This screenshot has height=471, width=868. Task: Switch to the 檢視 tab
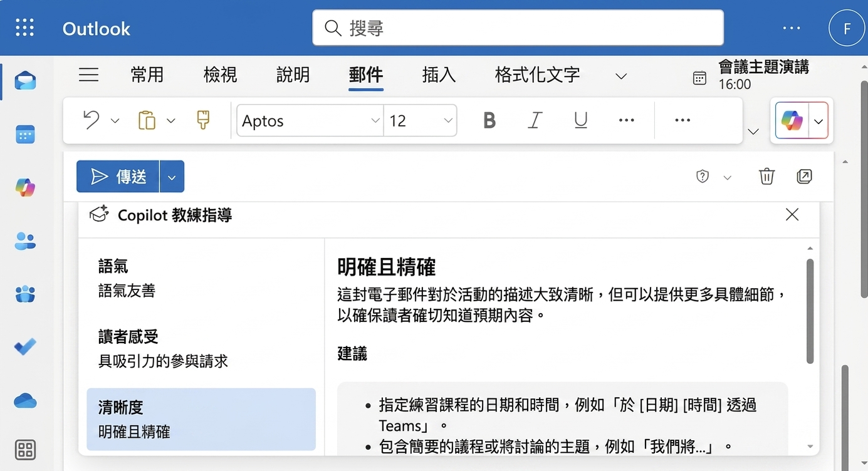(220, 75)
